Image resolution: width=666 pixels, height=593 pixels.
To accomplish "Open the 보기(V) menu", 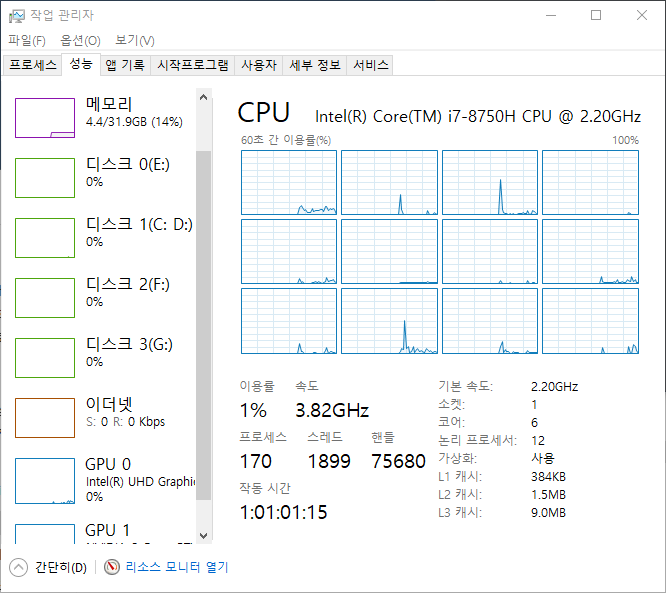I will 134,40.
